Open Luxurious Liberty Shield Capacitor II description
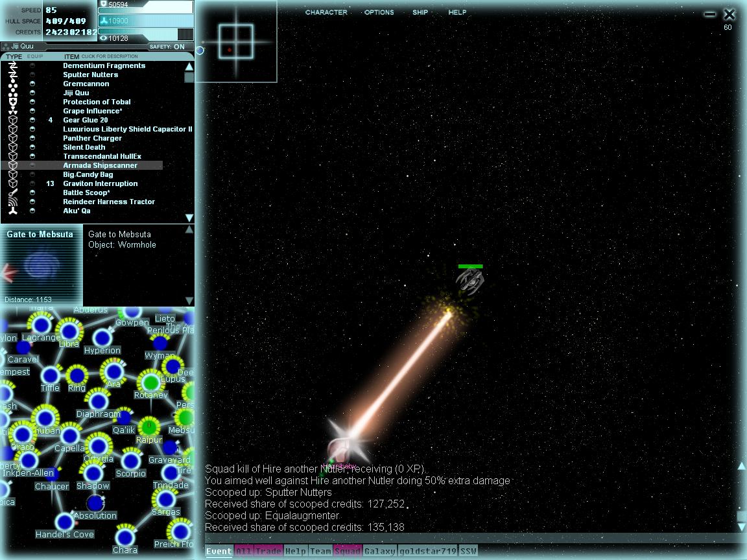Screen dimensions: 747x560 coord(127,129)
